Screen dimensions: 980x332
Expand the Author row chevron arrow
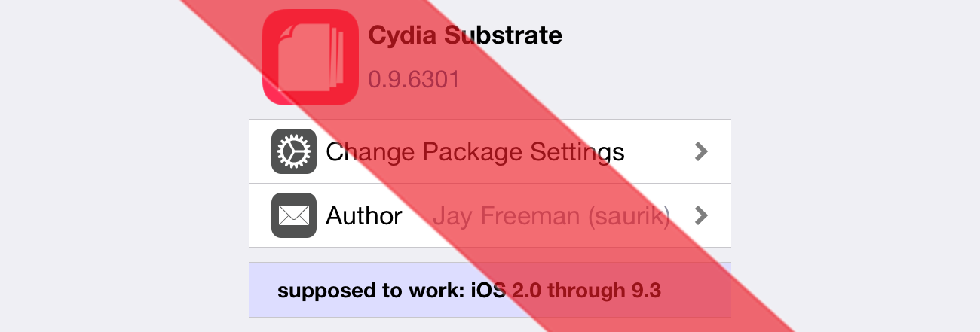point(701,216)
